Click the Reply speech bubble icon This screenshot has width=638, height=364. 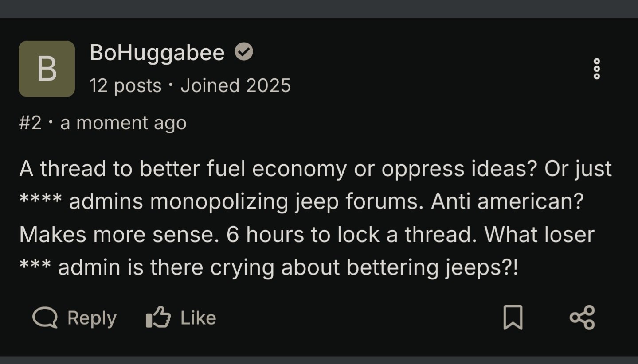coord(45,318)
